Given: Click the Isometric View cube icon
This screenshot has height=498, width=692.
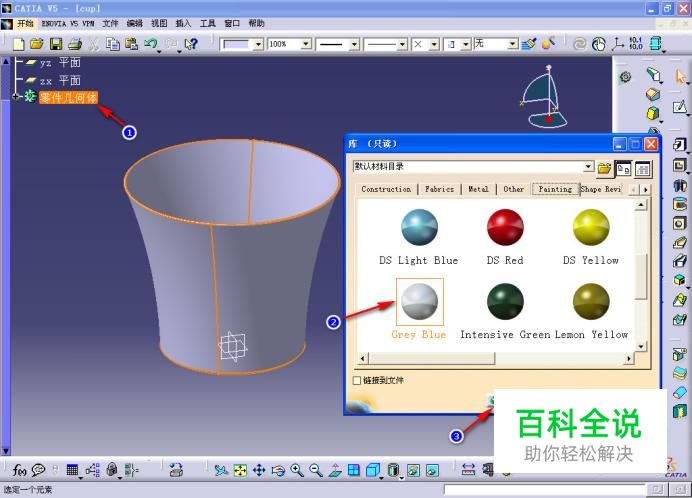Looking at the screenshot, I should click(x=372, y=471).
